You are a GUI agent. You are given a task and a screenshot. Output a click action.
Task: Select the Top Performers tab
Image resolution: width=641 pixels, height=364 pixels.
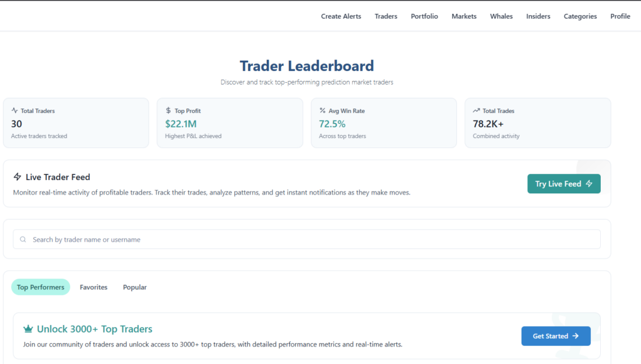pyautogui.click(x=41, y=287)
